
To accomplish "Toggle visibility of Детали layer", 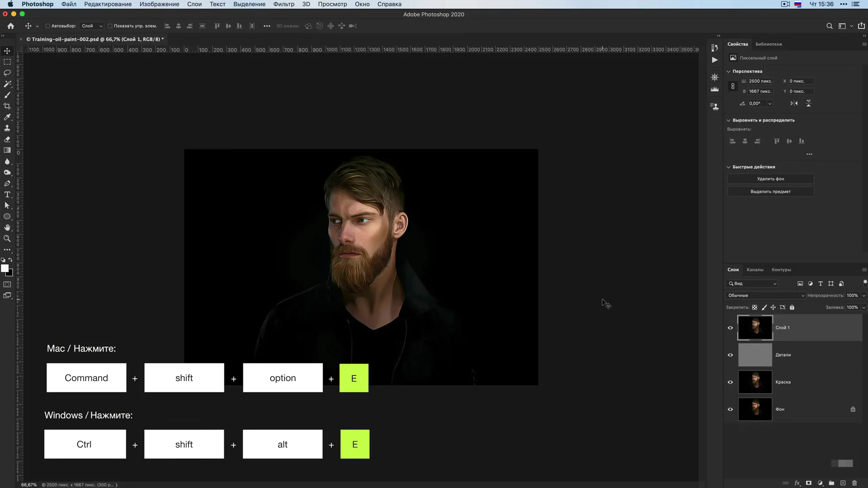I will point(730,355).
